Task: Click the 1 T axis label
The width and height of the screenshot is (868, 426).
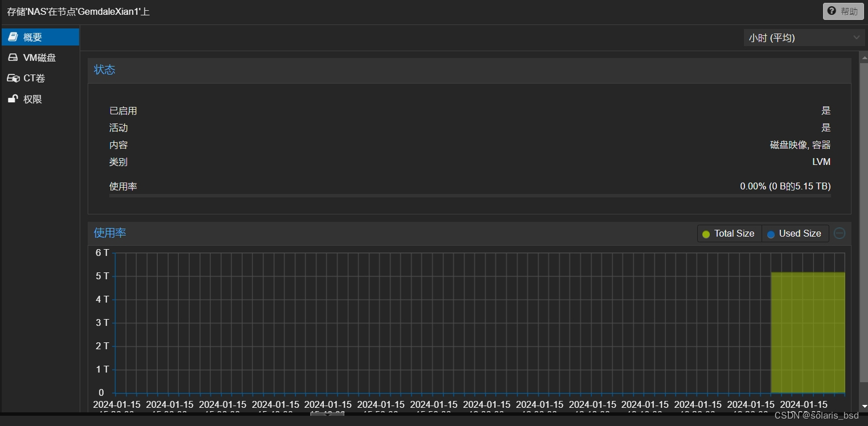Action: pos(102,370)
